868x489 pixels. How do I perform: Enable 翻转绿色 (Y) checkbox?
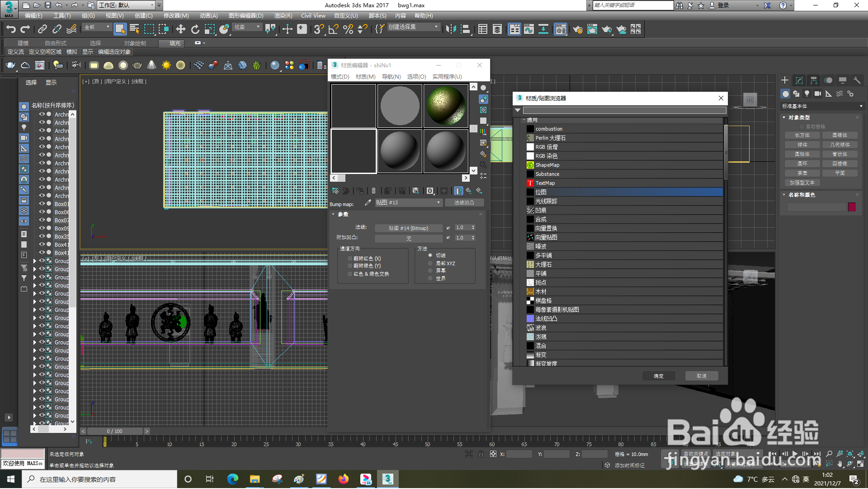click(350, 266)
